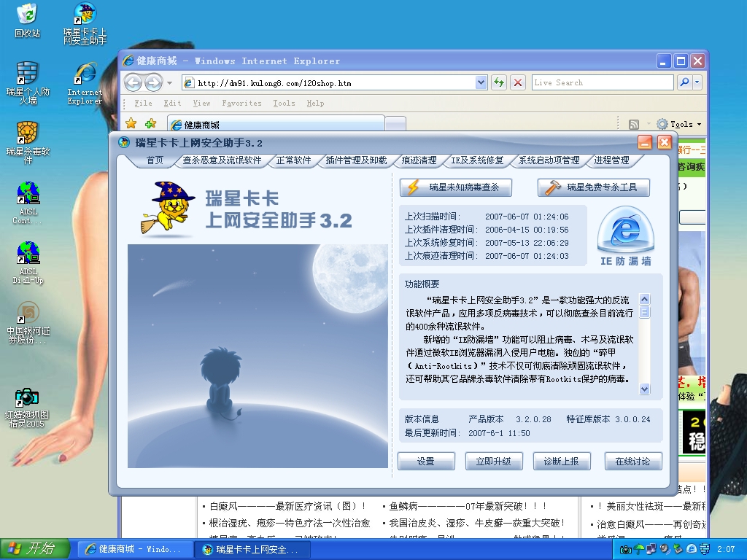Click the 设置 button

pos(426,461)
